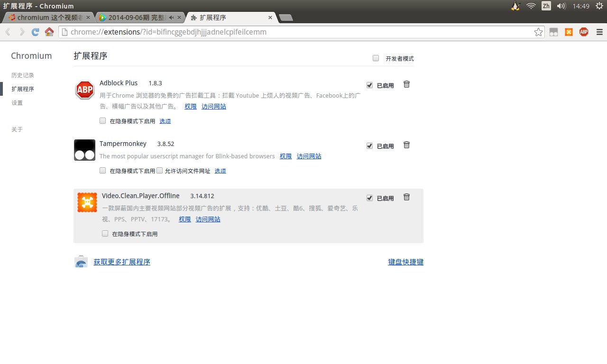The height and width of the screenshot is (364, 607).
Task: Select 扩展程序 in sidebar
Action: click(x=23, y=89)
